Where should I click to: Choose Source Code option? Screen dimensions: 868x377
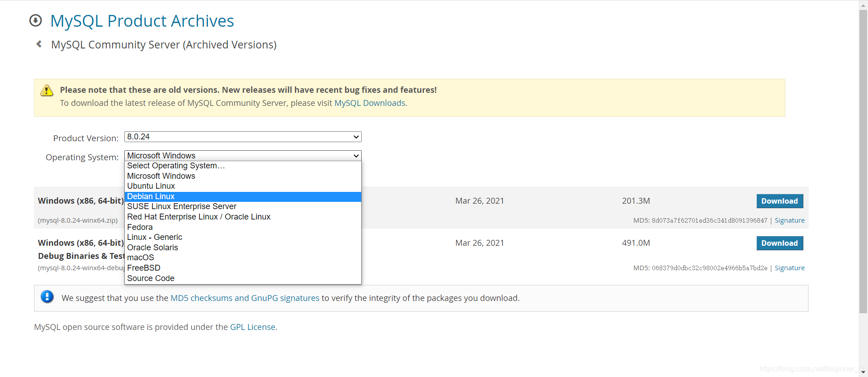point(243,278)
